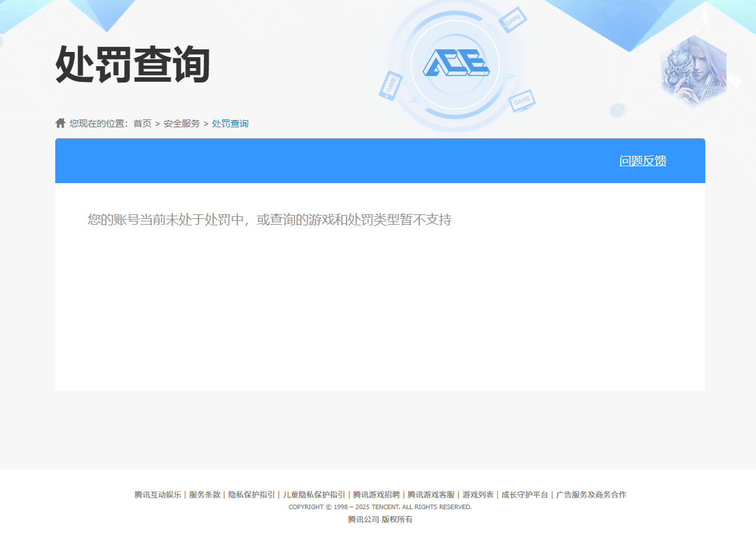
Task: Open the 安全服务 breadcrumb link
Action: [x=182, y=123]
